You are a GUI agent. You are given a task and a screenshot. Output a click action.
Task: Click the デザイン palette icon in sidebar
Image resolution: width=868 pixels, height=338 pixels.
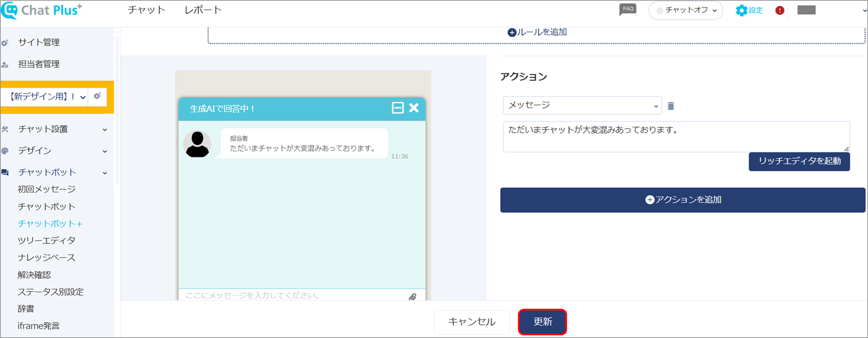(x=5, y=151)
